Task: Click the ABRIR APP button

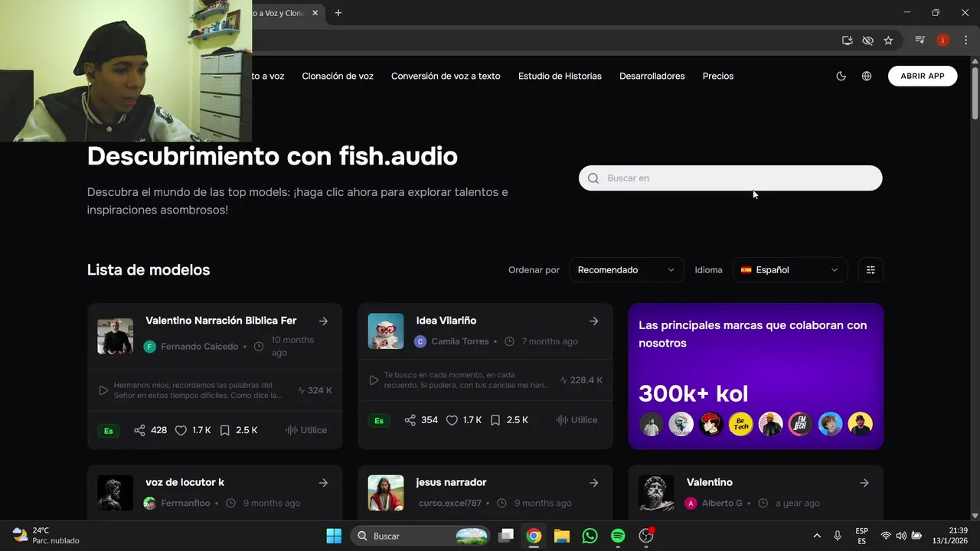Action: tap(923, 76)
